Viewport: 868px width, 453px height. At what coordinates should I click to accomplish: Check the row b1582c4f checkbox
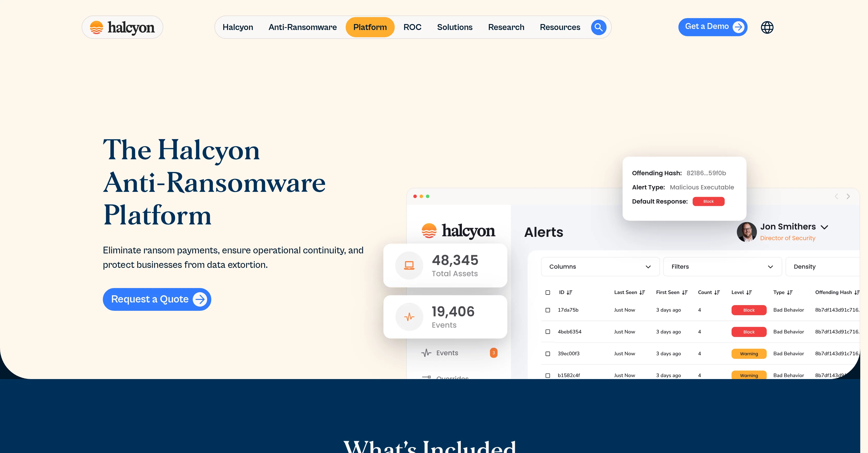pos(548,375)
